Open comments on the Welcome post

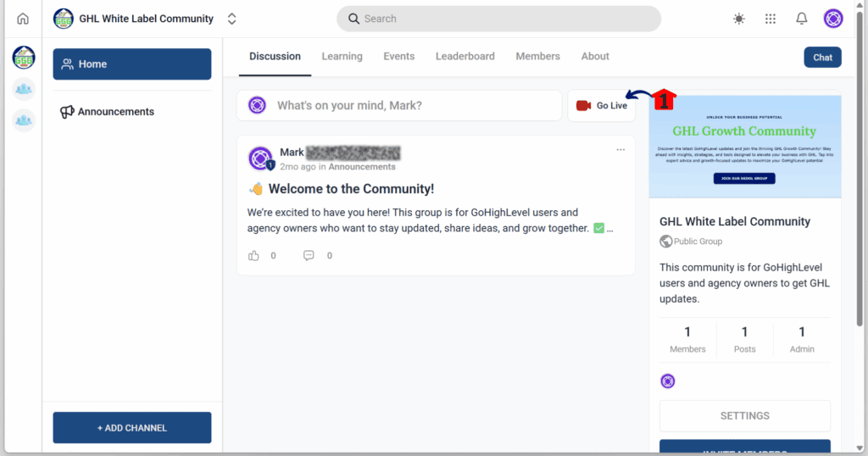(309, 255)
